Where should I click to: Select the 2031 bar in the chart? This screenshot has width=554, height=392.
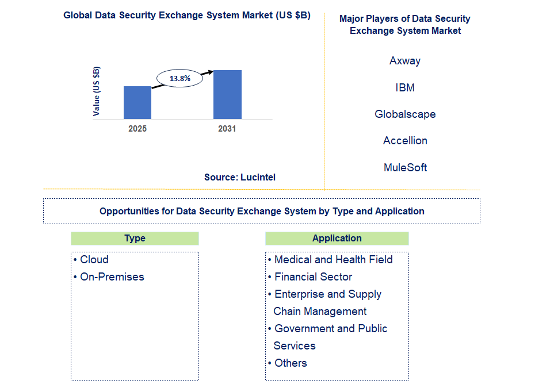pos(228,95)
